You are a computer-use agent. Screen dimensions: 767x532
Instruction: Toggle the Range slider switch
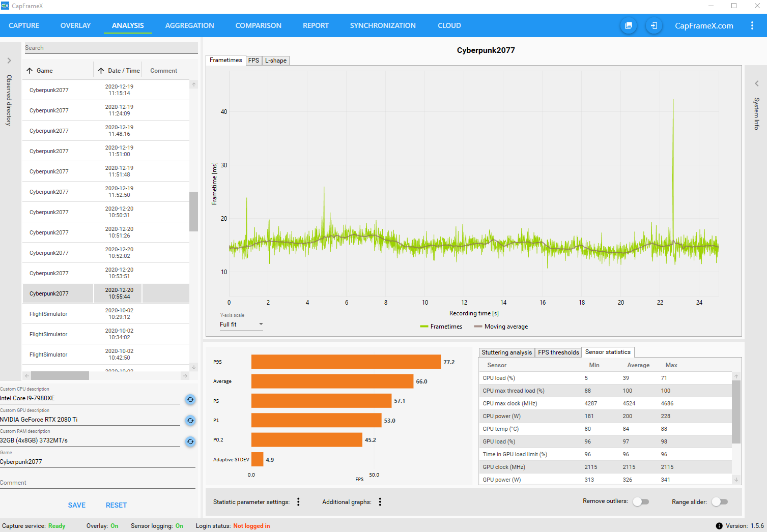coord(720,501)
